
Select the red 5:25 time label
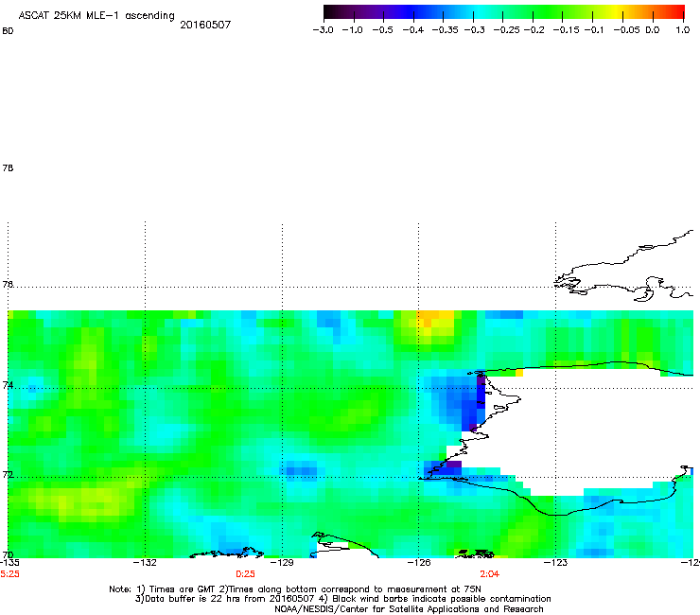click(x=9, y=574)
